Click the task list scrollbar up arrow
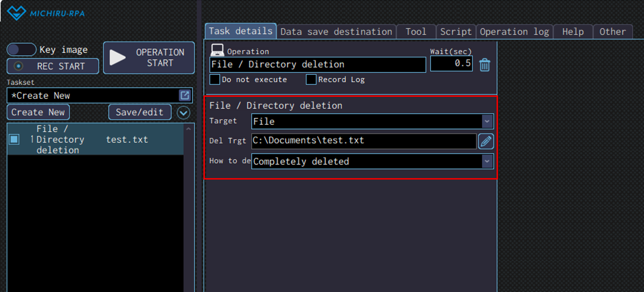Image resolution: width=644 pixels, height=292 pixels. [189, 129]
